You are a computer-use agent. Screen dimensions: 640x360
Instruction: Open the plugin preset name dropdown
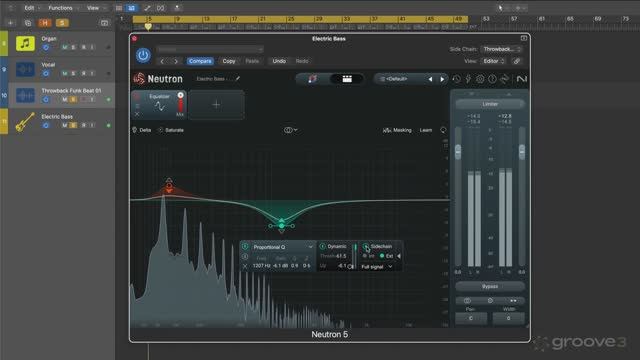210,49
